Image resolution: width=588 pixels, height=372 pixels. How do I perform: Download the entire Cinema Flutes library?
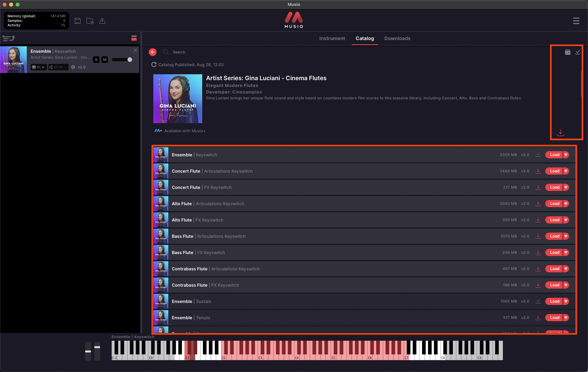click(x=561, y=133)
